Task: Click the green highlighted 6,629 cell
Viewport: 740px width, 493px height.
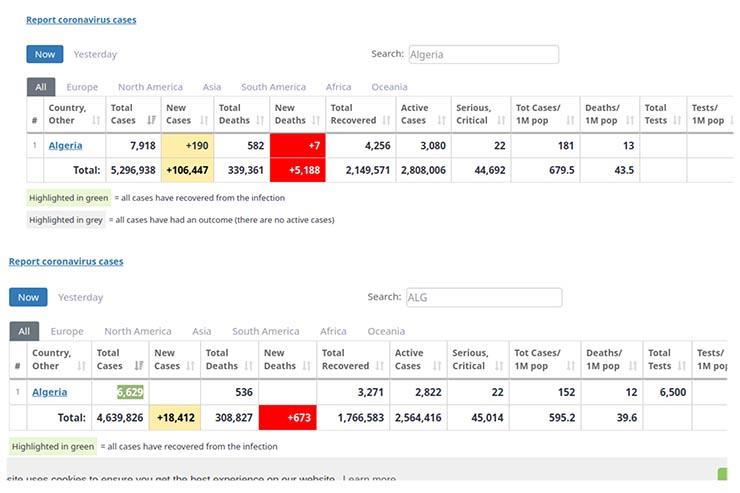Action: click(x=130, y=392)
